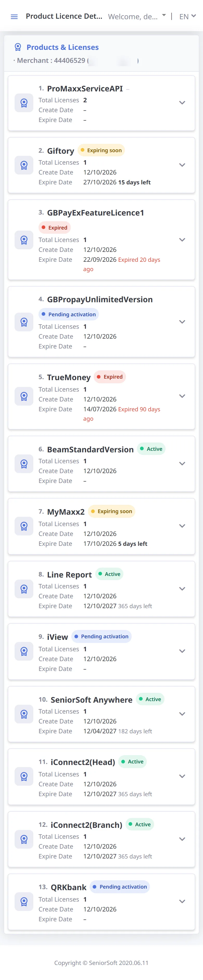Click the license icon of iConnect2(Head)
This screenshot has width=203, height=980.
24,776
